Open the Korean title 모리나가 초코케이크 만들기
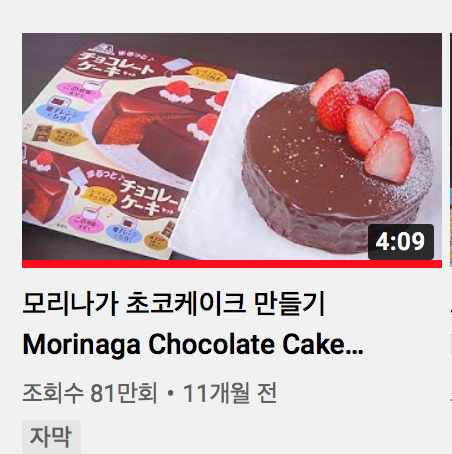Image resolution: width=452 pixels, height=454 pixels. (174, 304)
